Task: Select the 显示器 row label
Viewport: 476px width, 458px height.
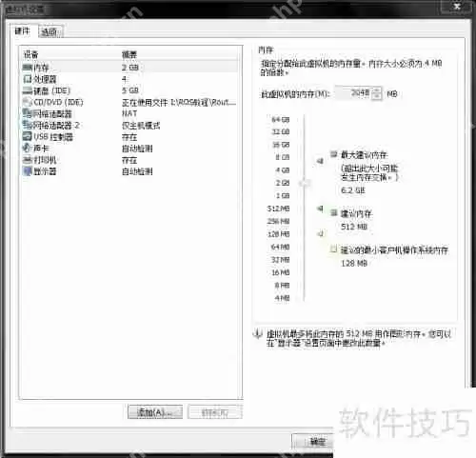Action: point(45,171)
